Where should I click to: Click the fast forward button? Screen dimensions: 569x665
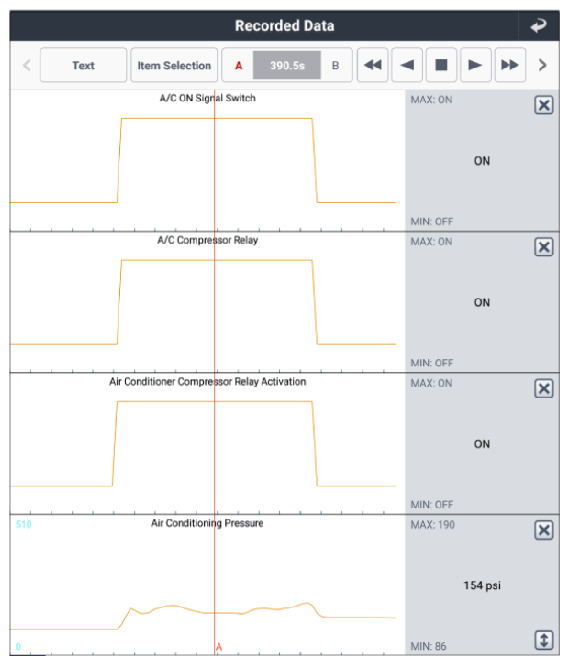pos(510,65)
